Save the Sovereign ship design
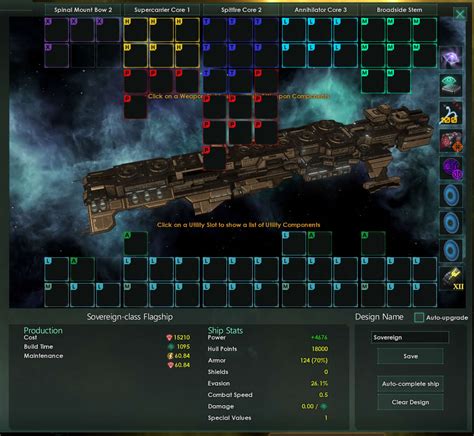Image resolution: width=474 pixels, height=436 pixels. 410,356
